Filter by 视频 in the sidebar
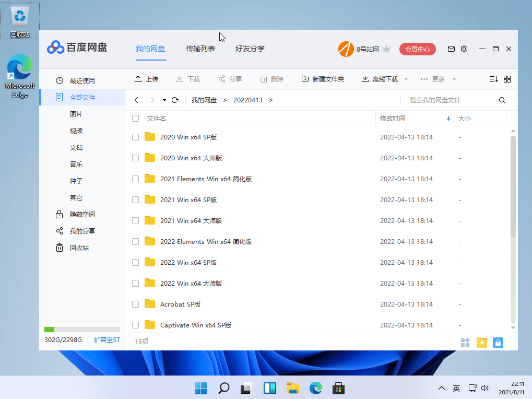 click(76, 131)
